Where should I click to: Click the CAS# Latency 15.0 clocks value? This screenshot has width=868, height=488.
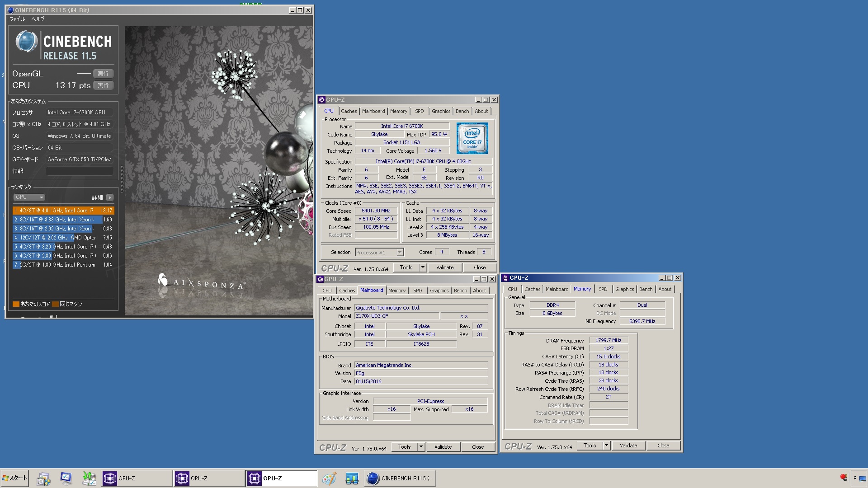pyautogui.click(x=609, y=357)
